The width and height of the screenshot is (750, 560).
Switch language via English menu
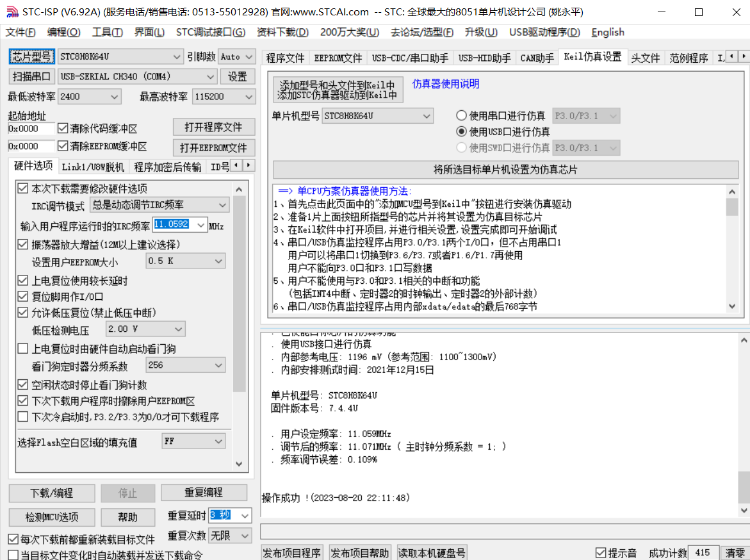(608, 32)
